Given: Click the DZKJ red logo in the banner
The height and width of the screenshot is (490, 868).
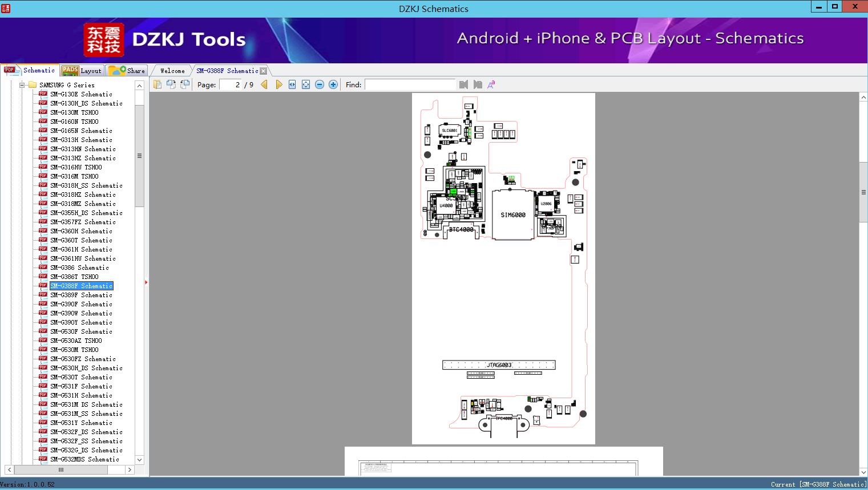Looking at the screenshot, I should [104, 40].
